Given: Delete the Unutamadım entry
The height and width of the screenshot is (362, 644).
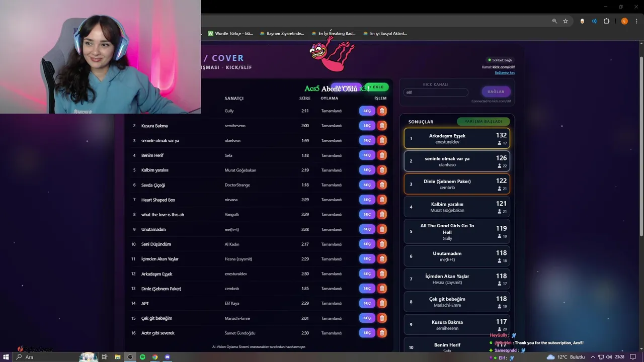Looking at the screenshot, I should click(x=382, y=229).
